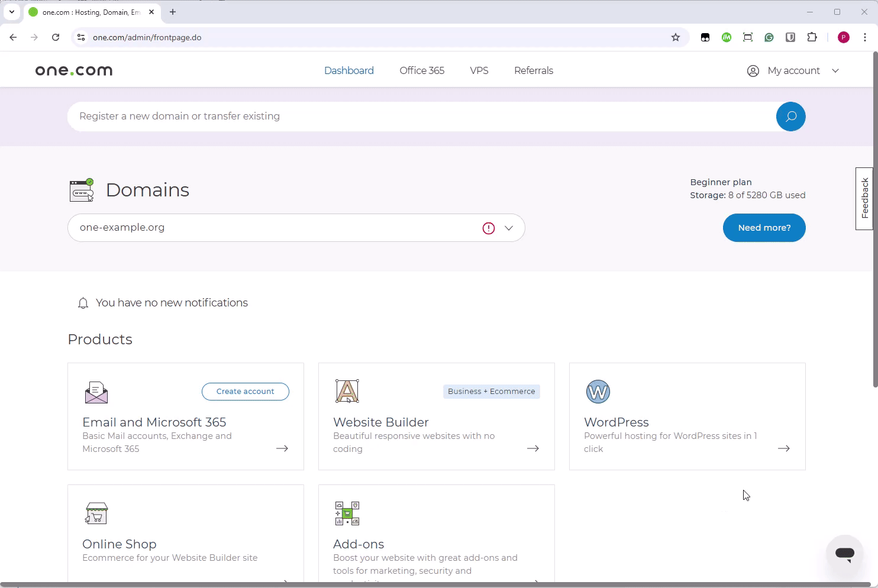Viewport: 878px width, 588px height.
Task: Switch to the Office 365 section
Action: [x=422, y=70]
